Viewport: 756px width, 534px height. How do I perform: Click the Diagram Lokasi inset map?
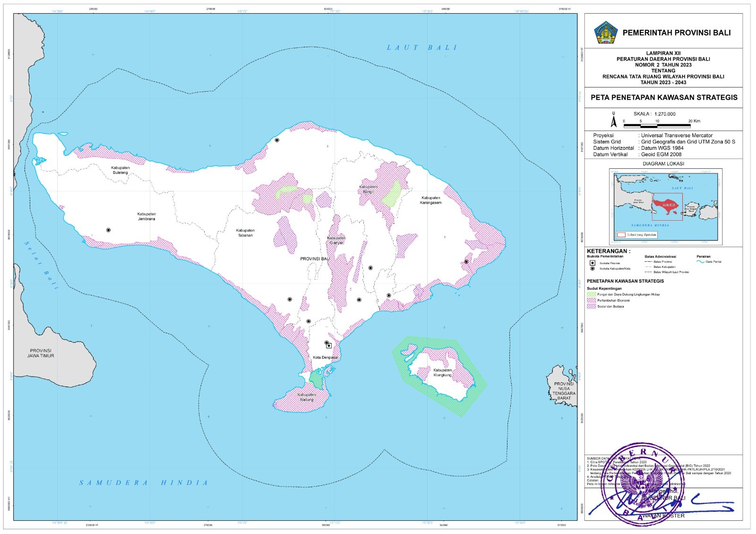coord(666,207)
